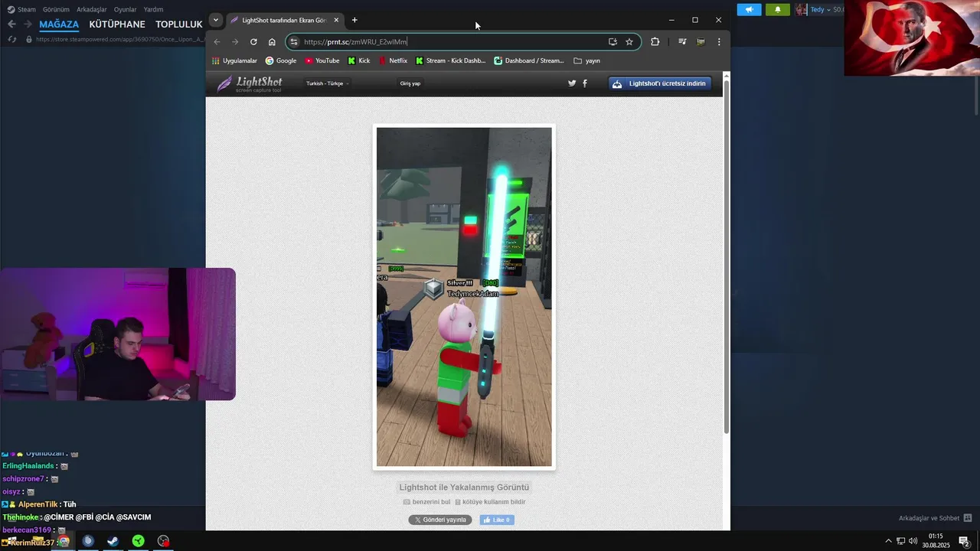Open the yayın bookmarks folder
This screenshot has width=980, height=551.
[x=587, y=60]
